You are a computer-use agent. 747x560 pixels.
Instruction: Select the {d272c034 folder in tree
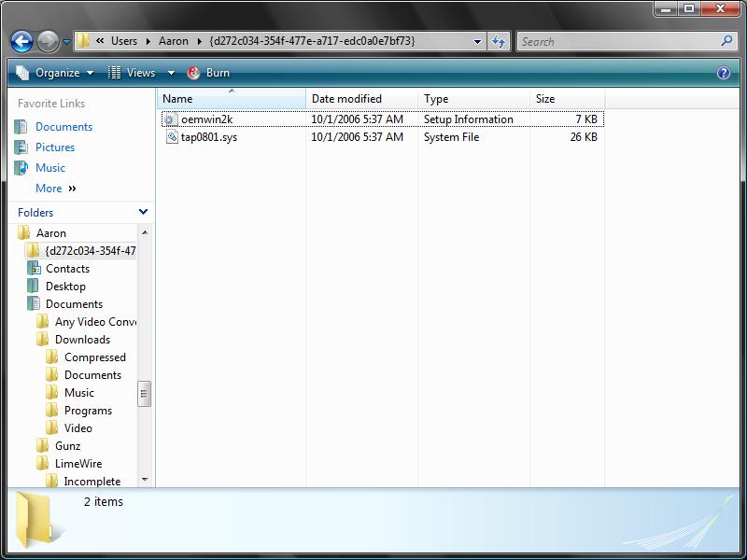pos(91,250)
